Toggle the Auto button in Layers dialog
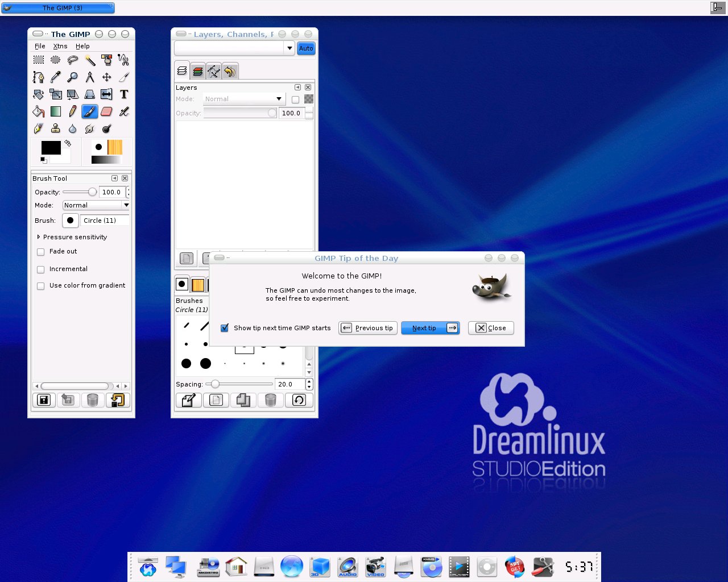 point(306,48)
